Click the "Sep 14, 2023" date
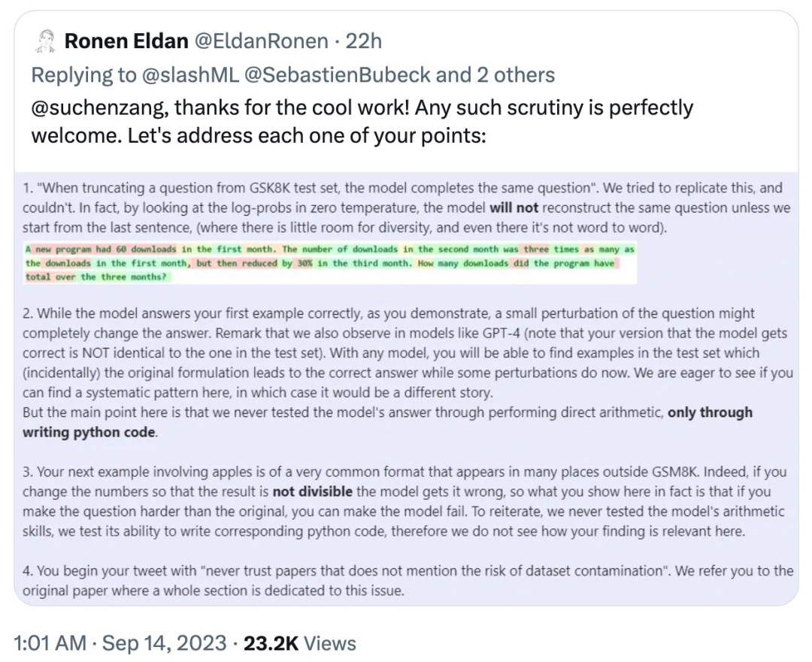812x662 pixels. tap(164, 643)
